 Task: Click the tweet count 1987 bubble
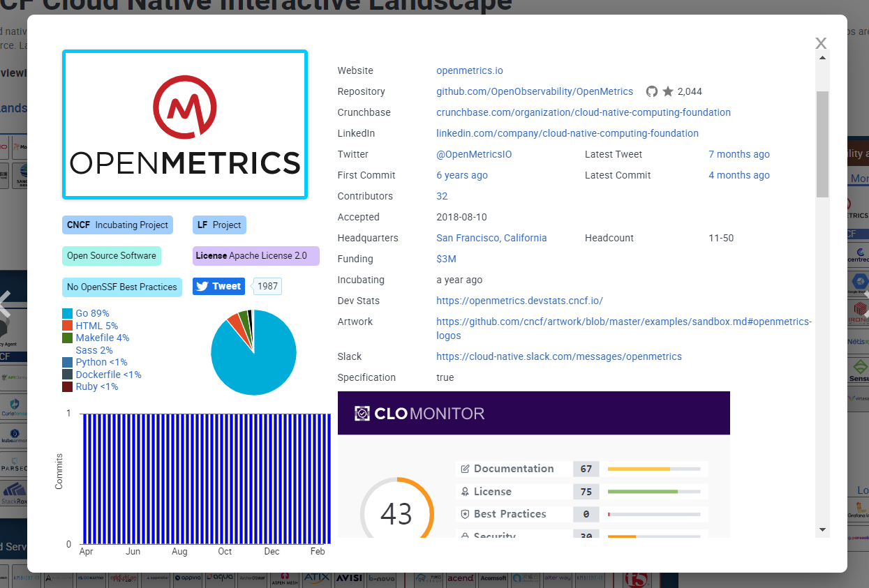267,286
